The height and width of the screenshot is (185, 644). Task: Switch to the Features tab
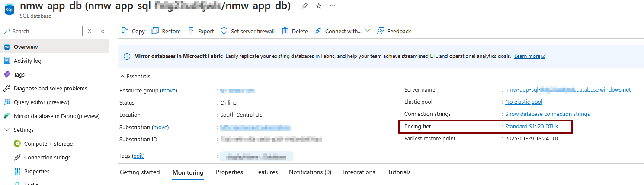pos(266,172)
